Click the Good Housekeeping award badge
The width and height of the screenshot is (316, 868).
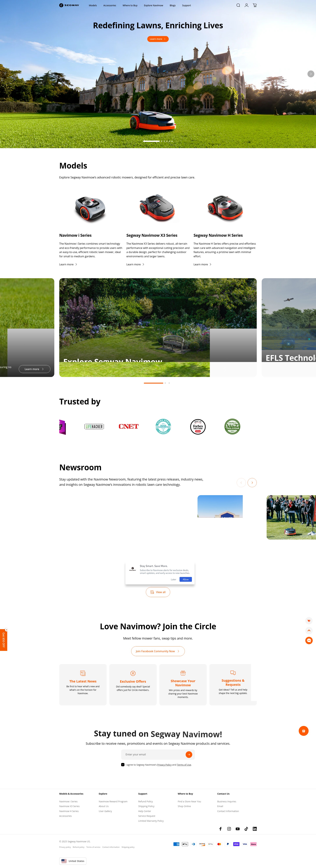click(x=163, y=427)
